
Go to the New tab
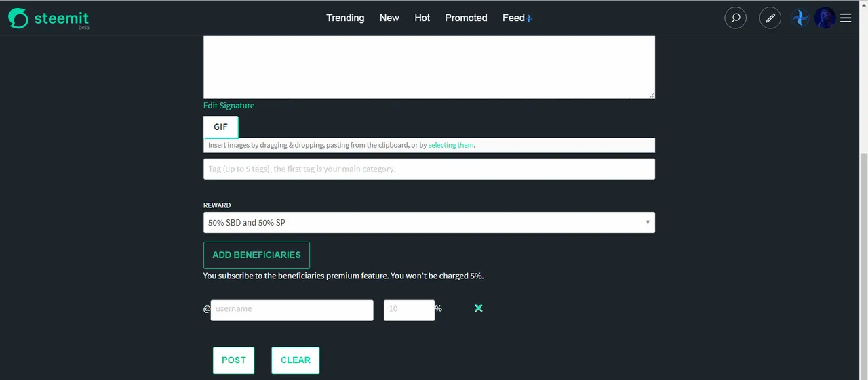(389, 18)
